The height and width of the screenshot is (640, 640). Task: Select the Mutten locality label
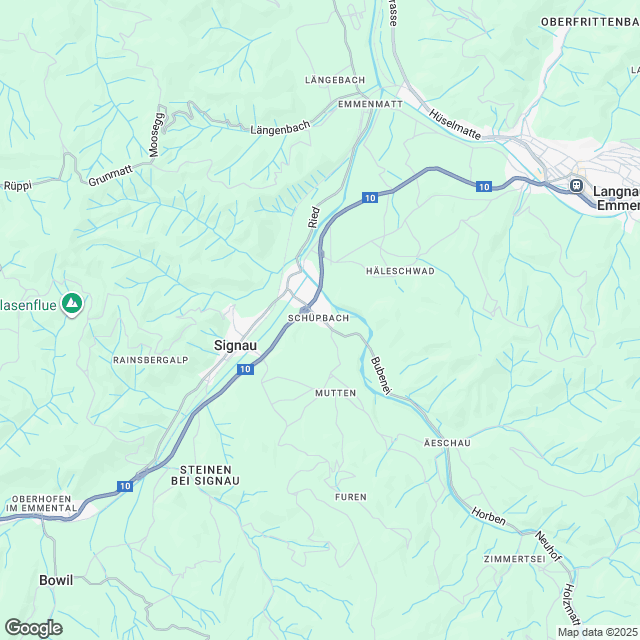336,393
